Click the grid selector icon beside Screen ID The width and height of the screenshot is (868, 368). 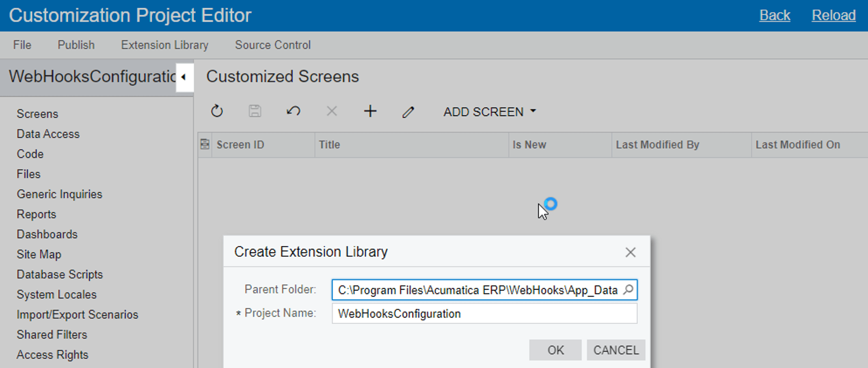coord(205,144)
